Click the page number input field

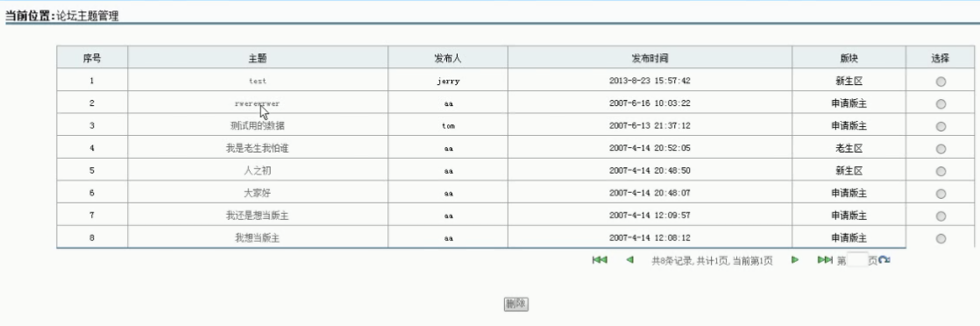[x=857, y=259]
